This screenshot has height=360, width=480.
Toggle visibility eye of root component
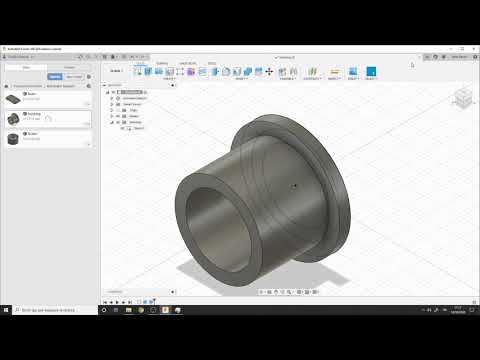(x=113, y=92)
